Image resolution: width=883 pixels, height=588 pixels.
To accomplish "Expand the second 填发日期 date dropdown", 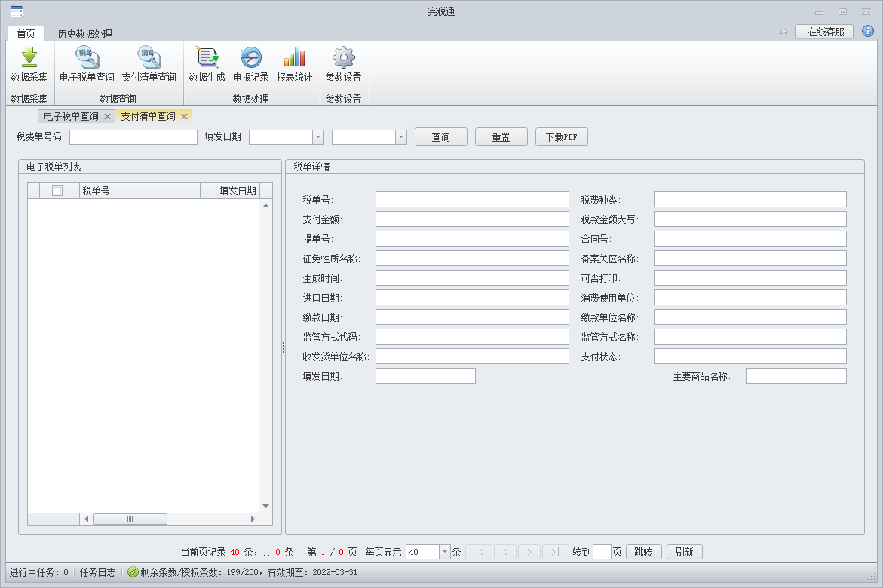I will [400, 137].
